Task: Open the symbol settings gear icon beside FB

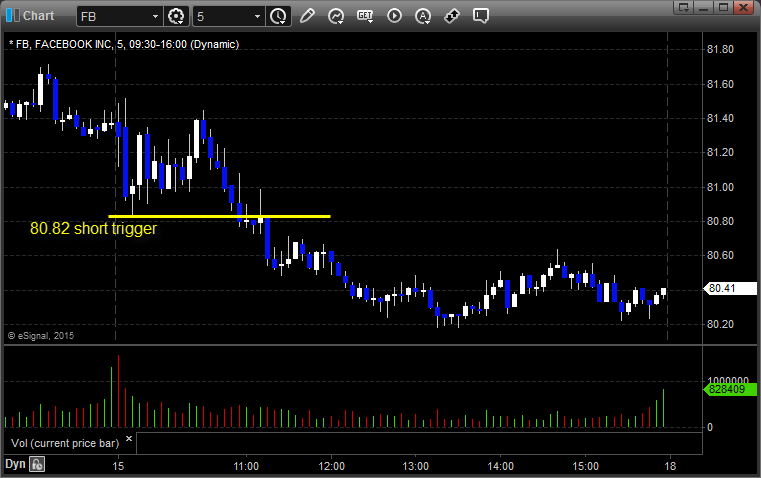Action: click(x=177, y=16)
